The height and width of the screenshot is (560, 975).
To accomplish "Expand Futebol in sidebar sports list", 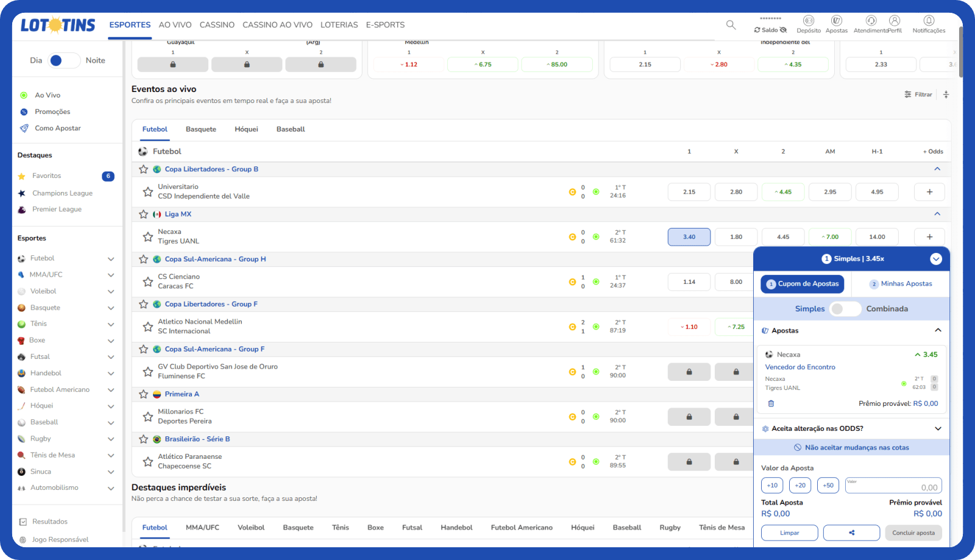I will [x=111, y=259].
